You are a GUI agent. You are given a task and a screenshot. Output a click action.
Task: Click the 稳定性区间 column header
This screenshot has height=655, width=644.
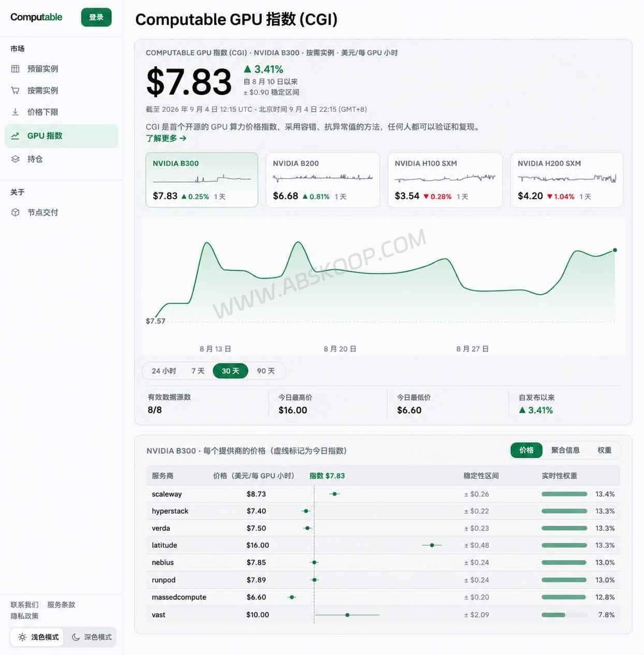point(481,475)
